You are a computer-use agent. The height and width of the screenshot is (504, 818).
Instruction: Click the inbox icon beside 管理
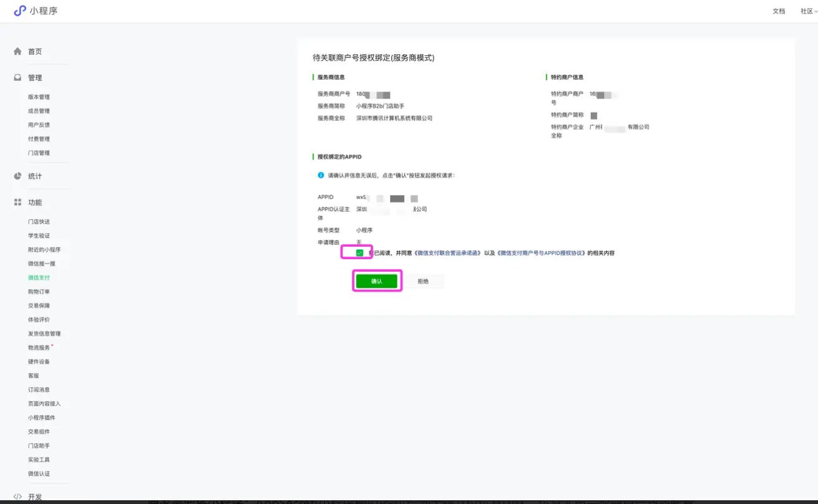(17, 78)
